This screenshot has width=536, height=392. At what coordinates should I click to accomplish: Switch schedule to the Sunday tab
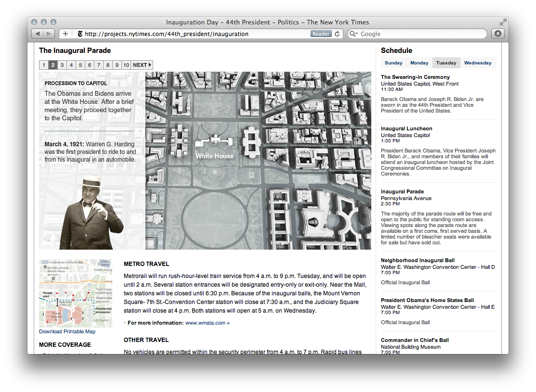tap(393, 63)
